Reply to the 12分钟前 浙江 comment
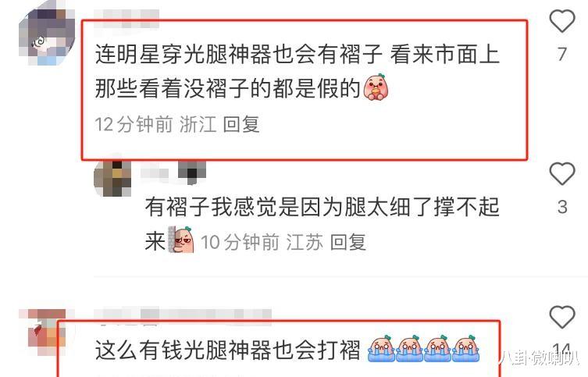 241,124
